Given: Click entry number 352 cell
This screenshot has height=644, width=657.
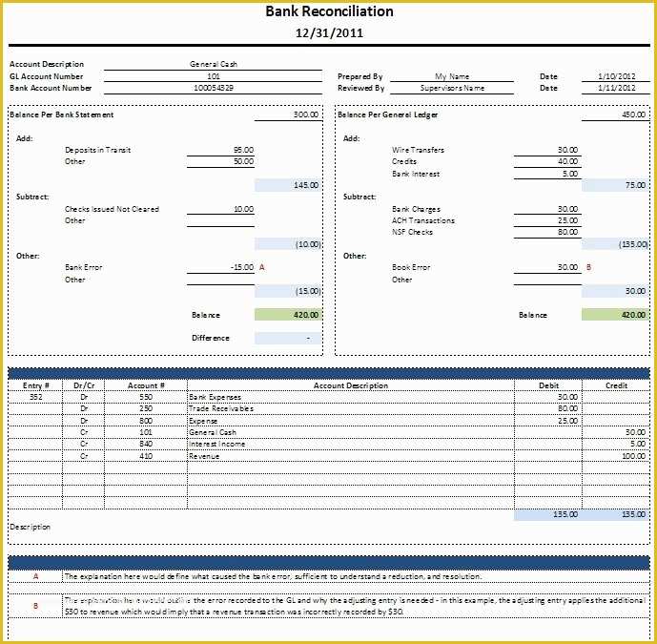Looking at the screenshot, I should 36,397.
